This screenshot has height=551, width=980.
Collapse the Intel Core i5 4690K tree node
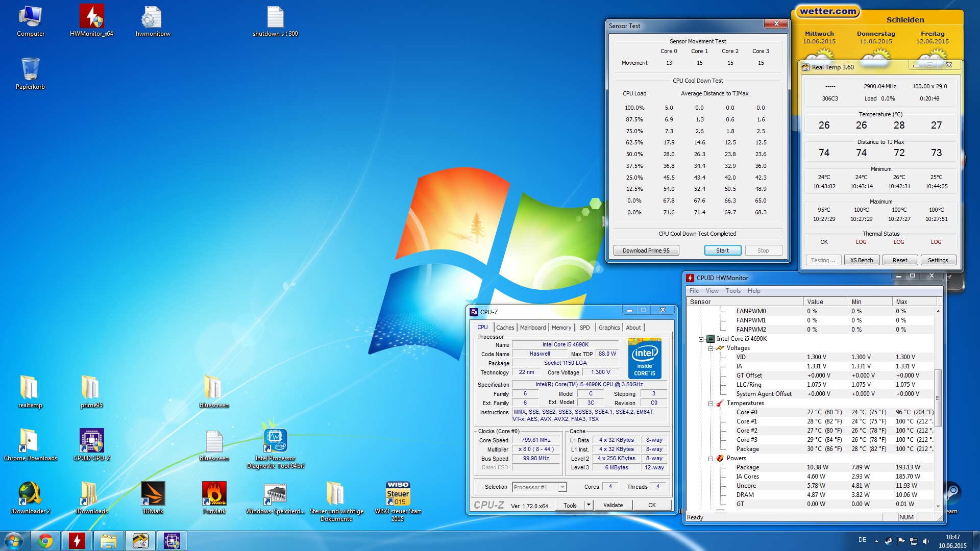point(701,339)
